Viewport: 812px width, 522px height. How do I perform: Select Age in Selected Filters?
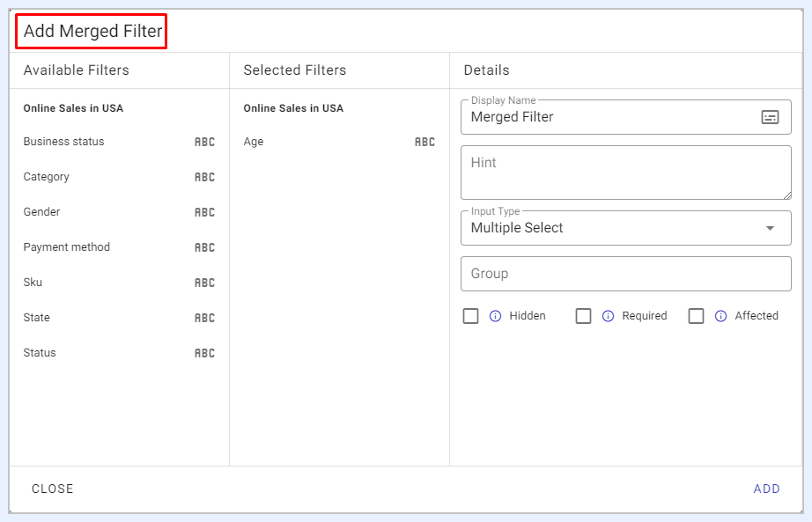[339, 142]
